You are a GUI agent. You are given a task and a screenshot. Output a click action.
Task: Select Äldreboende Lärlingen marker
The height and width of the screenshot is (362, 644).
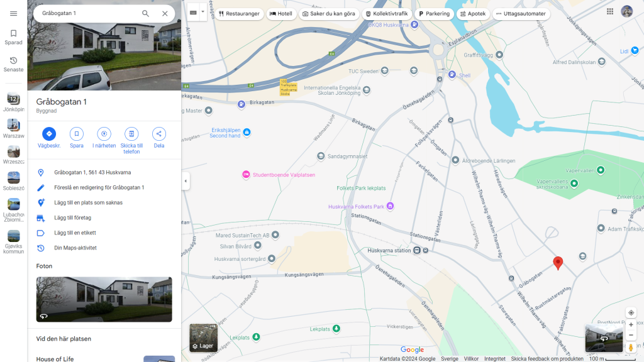click(455, 160)
